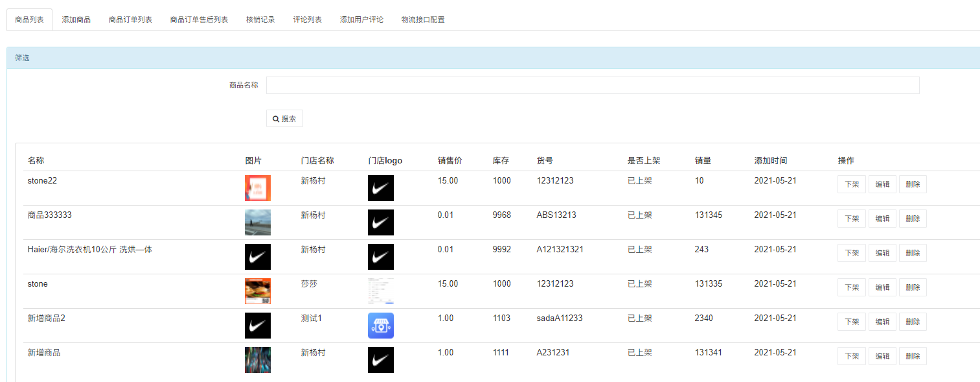The image size is (980, 382).
Task: Click 下架 for 新增商品2
Action: pyautogui.click(x=852, y=322)
